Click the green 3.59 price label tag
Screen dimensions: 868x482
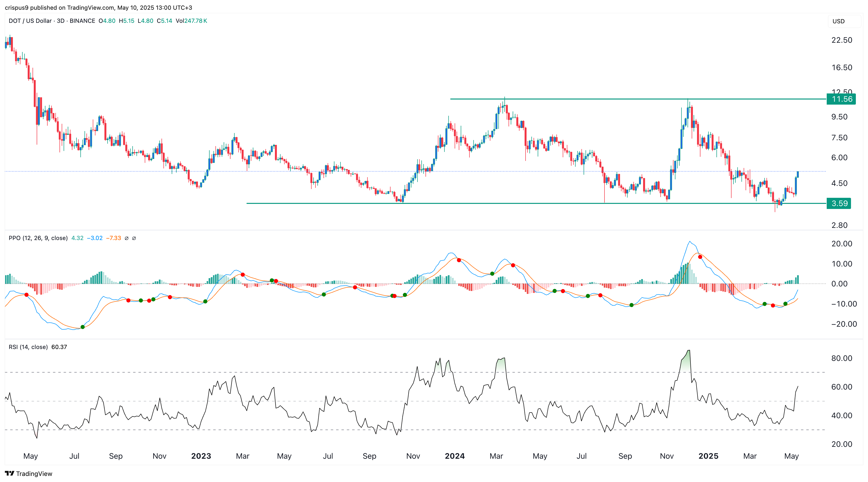(x=839, y=203)
